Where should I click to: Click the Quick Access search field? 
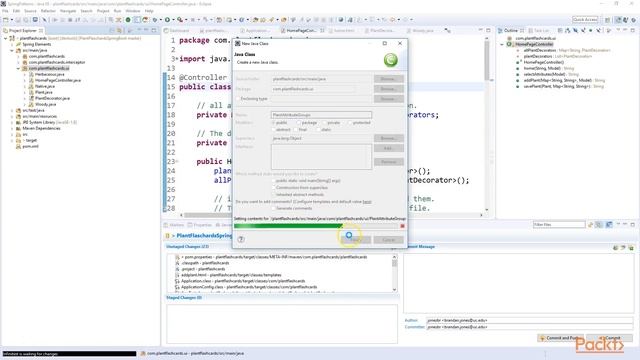pyautogui.click(x=585, y=20)
